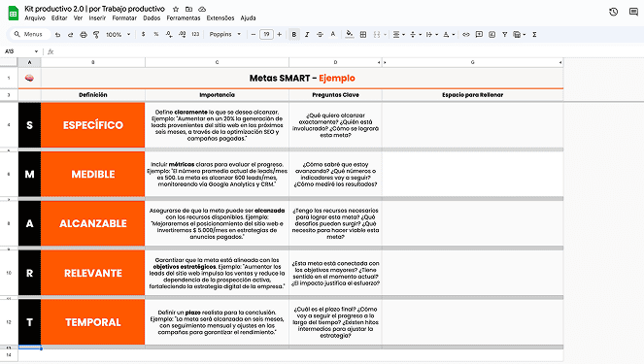644x364 pixels.
Task: Print the spreadsheet
Action: click(x=84, y=35)
